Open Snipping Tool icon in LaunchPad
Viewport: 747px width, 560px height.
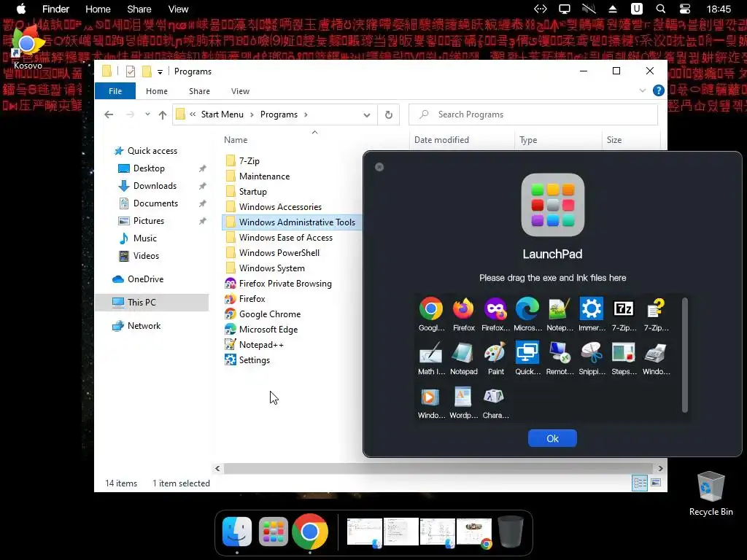(591, 353)
